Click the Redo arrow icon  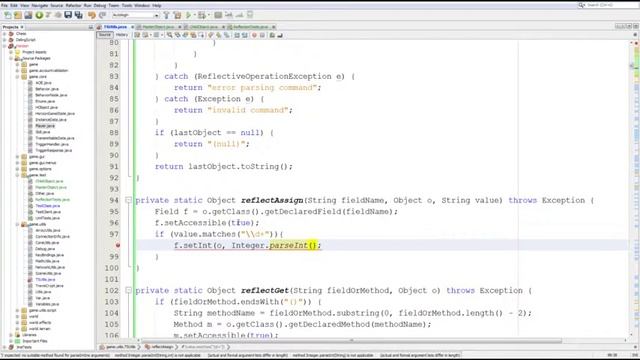[102, 15]
